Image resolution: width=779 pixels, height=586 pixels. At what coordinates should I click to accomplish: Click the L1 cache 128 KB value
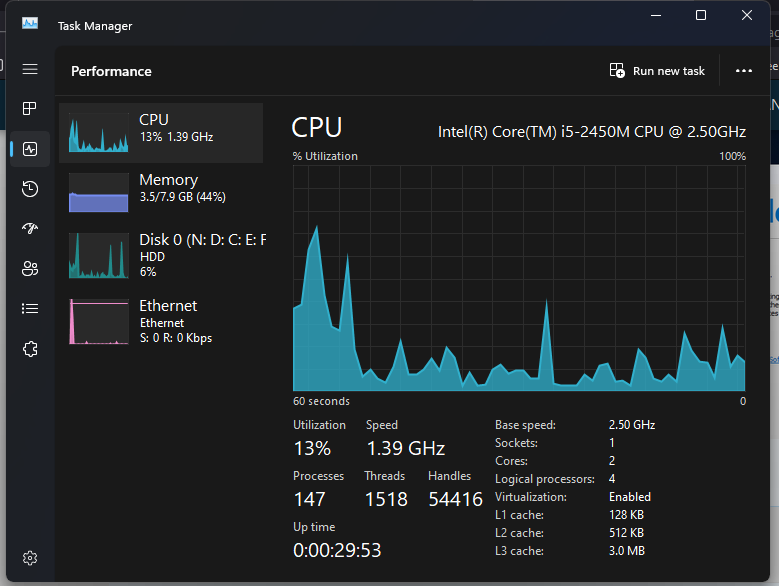pos(626,515)
